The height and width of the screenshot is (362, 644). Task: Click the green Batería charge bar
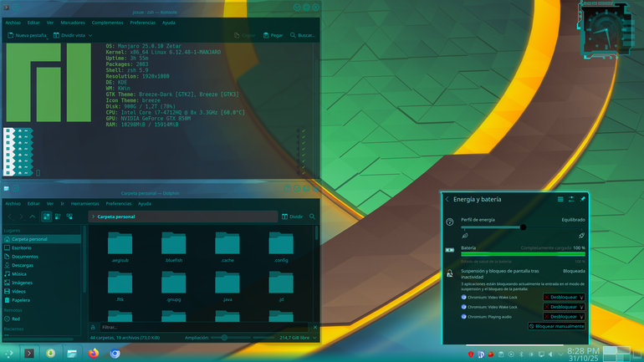tap(523, 254)
